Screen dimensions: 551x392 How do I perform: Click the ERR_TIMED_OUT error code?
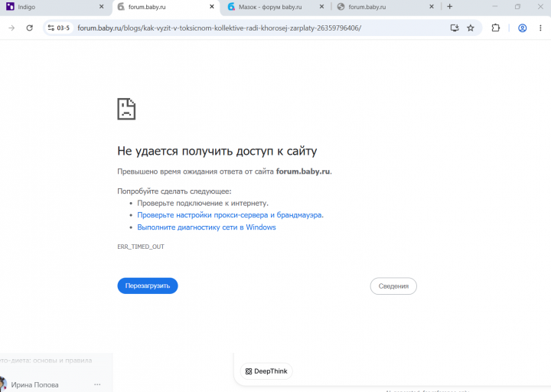[141, 247]
